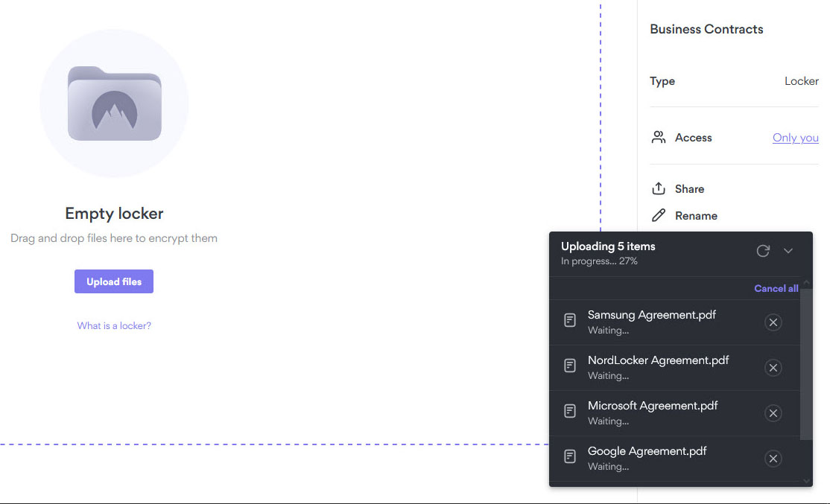Select the Share option
830x504 pixels.
[x=689, y=189]
